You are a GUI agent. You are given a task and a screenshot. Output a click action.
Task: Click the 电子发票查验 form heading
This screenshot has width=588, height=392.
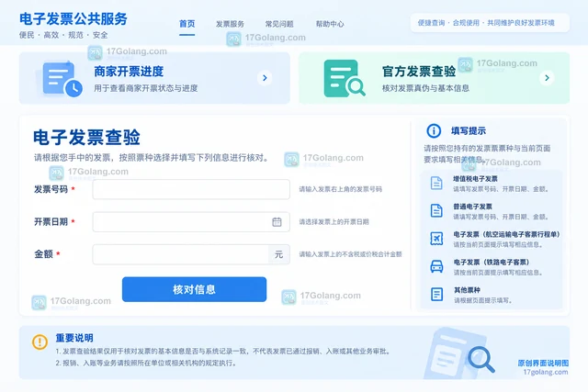coord(86,137)
